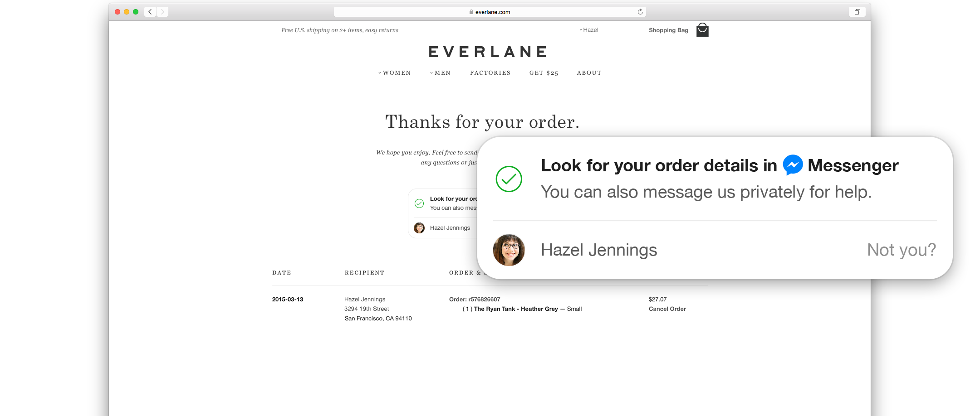This screenshot has width=980, height=416.
Task: Minimize the browser with the yellow button
Action: point(127,12)
